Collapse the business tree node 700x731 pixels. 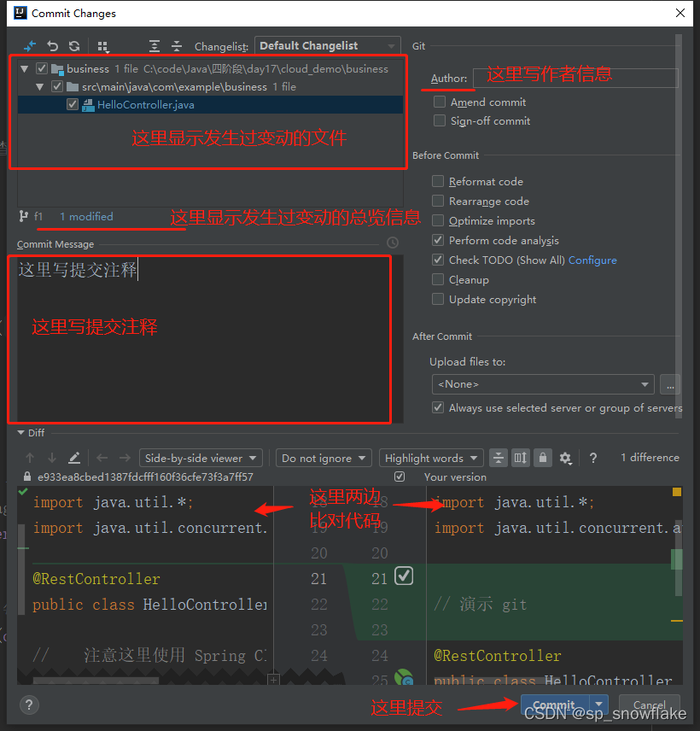coord(25,69)
